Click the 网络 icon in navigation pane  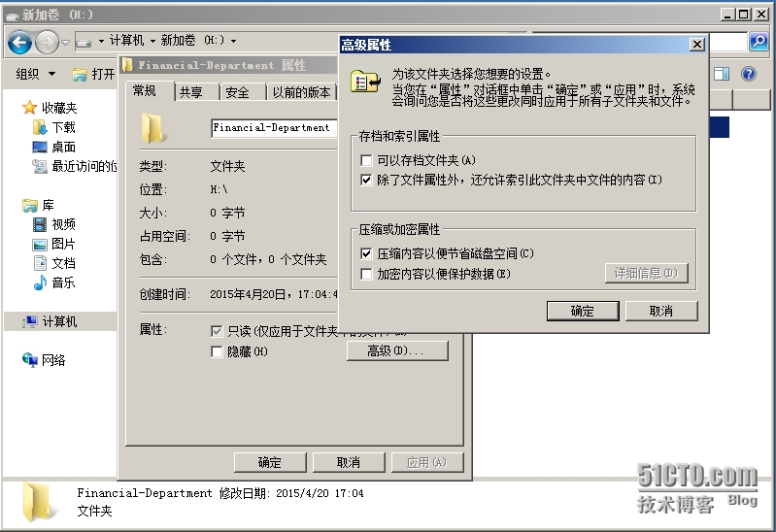tap(30, 360)
